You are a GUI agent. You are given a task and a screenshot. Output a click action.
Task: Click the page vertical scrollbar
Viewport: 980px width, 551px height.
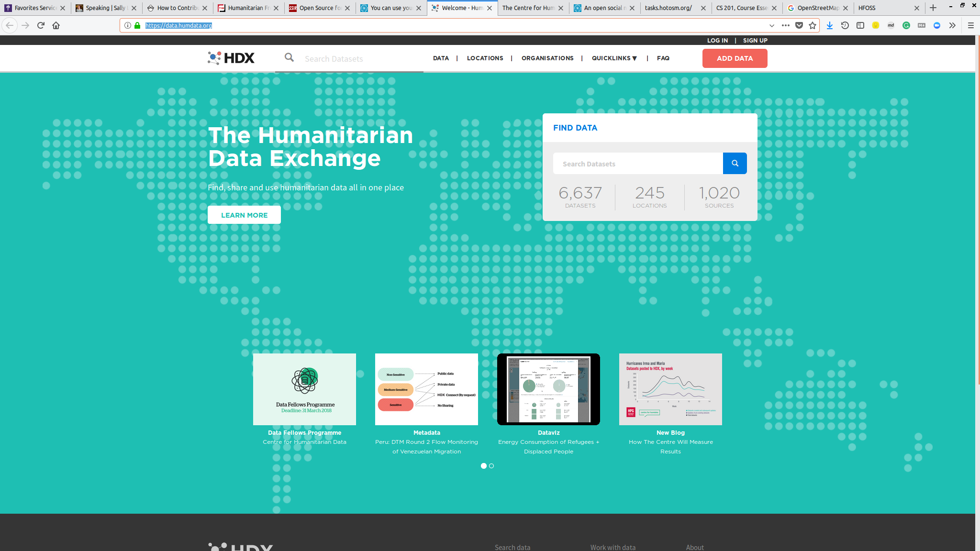[978, 210]
